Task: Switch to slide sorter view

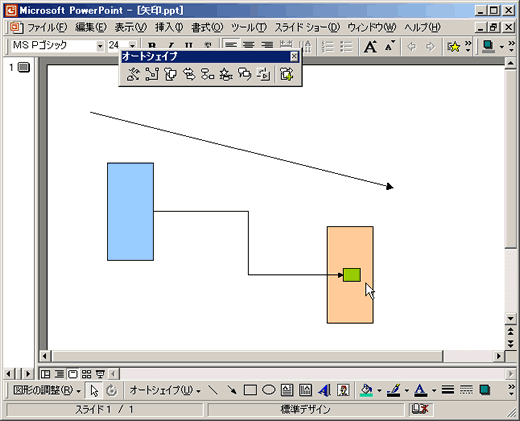Action: pos(86,374)
